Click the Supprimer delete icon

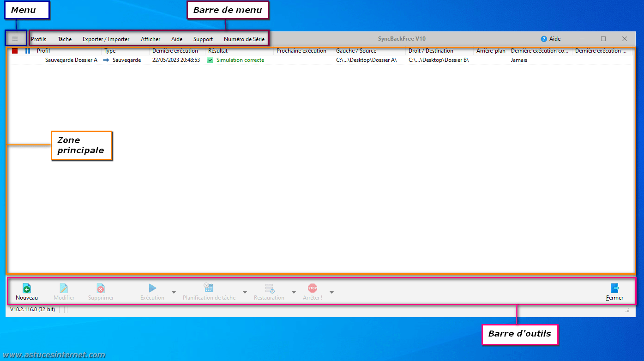pyautogui.click(x=101, y=289)
